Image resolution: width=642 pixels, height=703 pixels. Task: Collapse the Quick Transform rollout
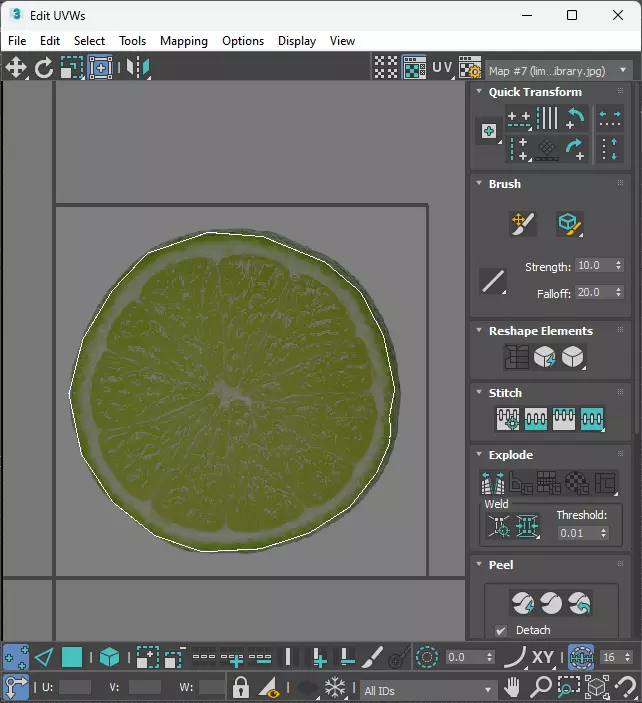click(479, 91)
